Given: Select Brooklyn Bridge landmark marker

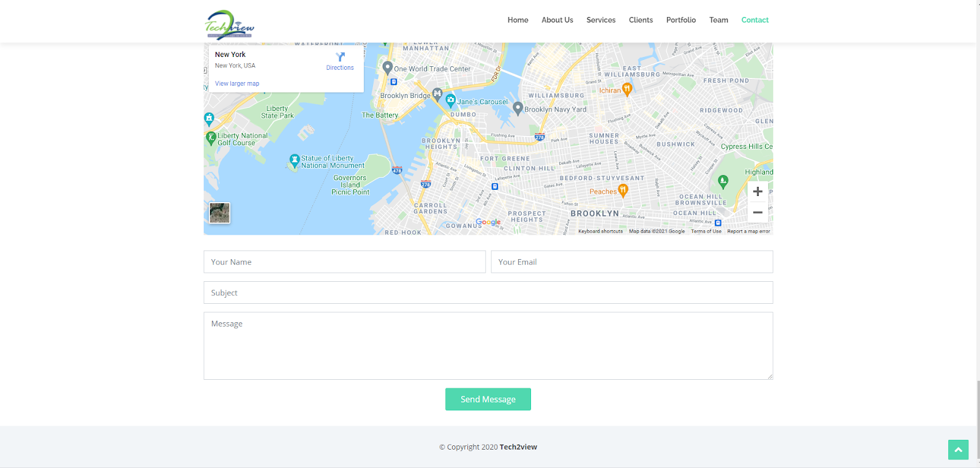Looking at the screenshot, I should point(437,94).
